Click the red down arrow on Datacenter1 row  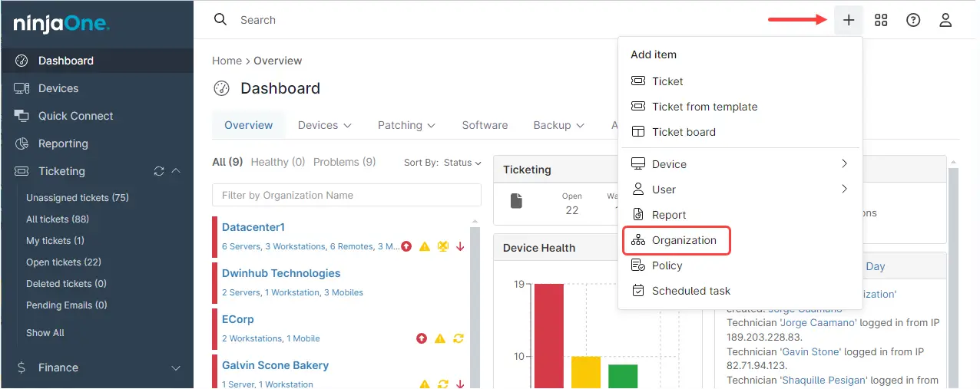point(460,246)
